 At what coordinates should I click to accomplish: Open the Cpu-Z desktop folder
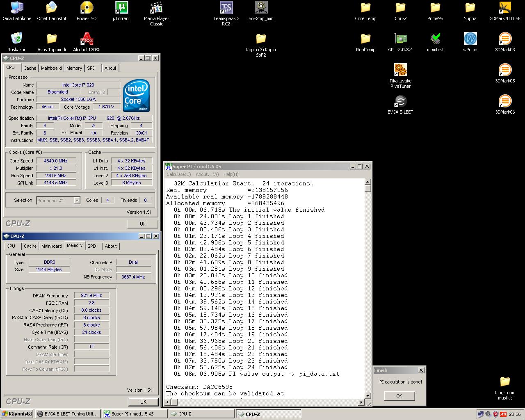(400, 11)
